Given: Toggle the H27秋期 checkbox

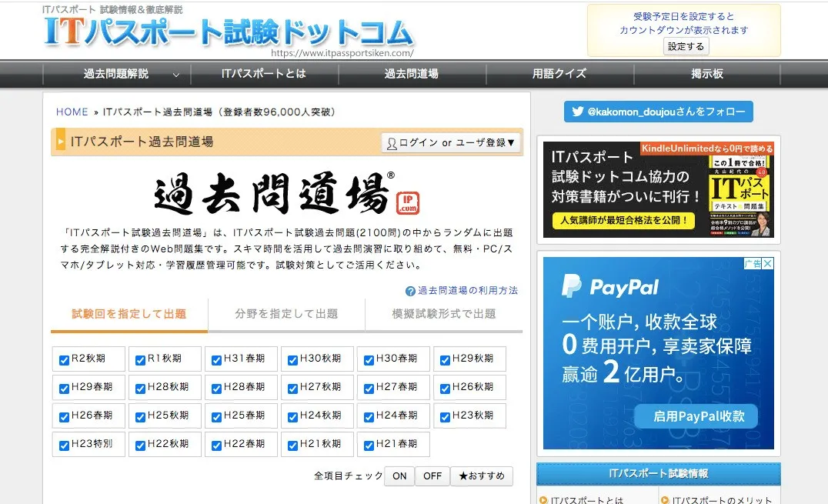Looking at the screenshot, I should tap(292, 389).
